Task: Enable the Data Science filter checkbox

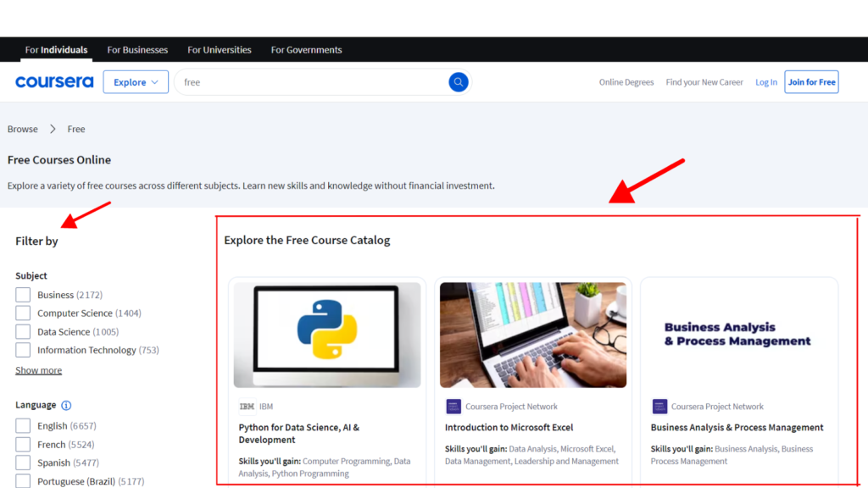Action: [x=23, y=332]
